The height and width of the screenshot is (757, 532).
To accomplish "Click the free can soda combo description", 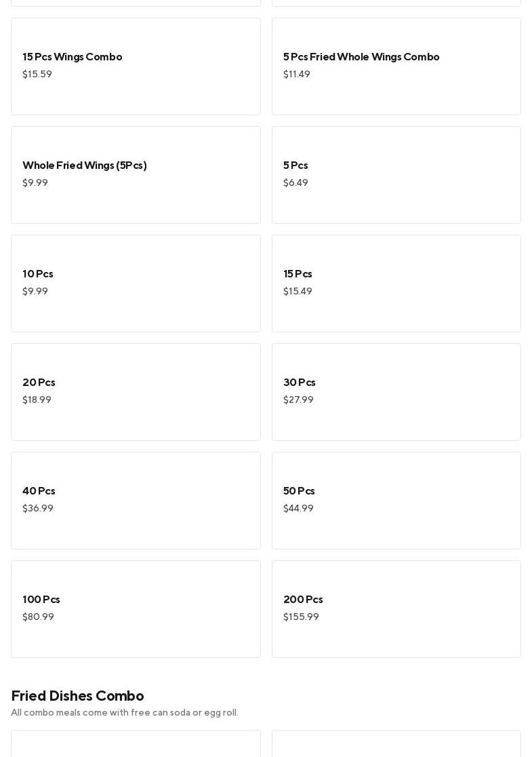I will 125,713.
